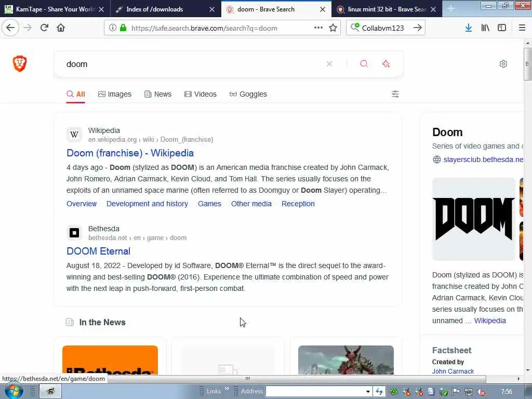Viewport: 532px width, 399px height.
Task: Click the magnifier search button
Action: tap(364, 64)
